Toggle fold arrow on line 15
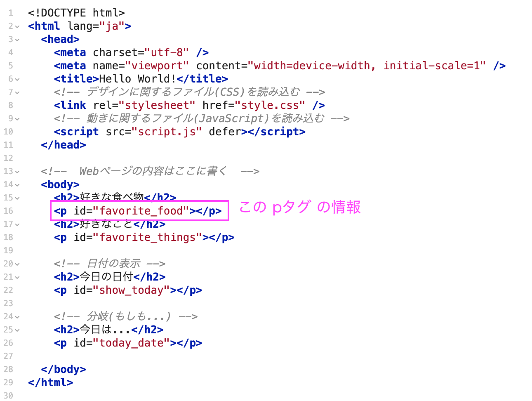 point(17,198)
